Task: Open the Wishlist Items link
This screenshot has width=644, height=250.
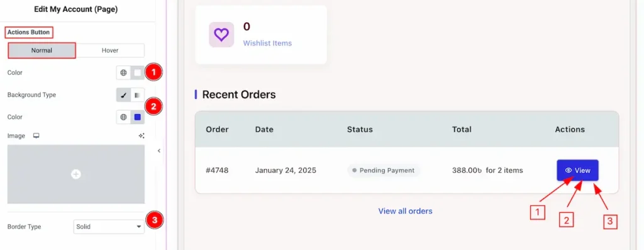Action: 267,43
